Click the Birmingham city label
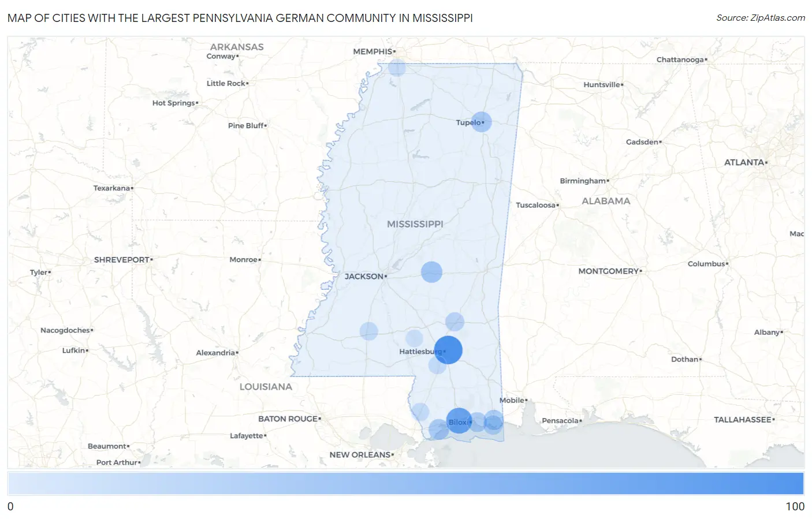The width and height of the screenshot is (812, 519). tap(583, 181)
